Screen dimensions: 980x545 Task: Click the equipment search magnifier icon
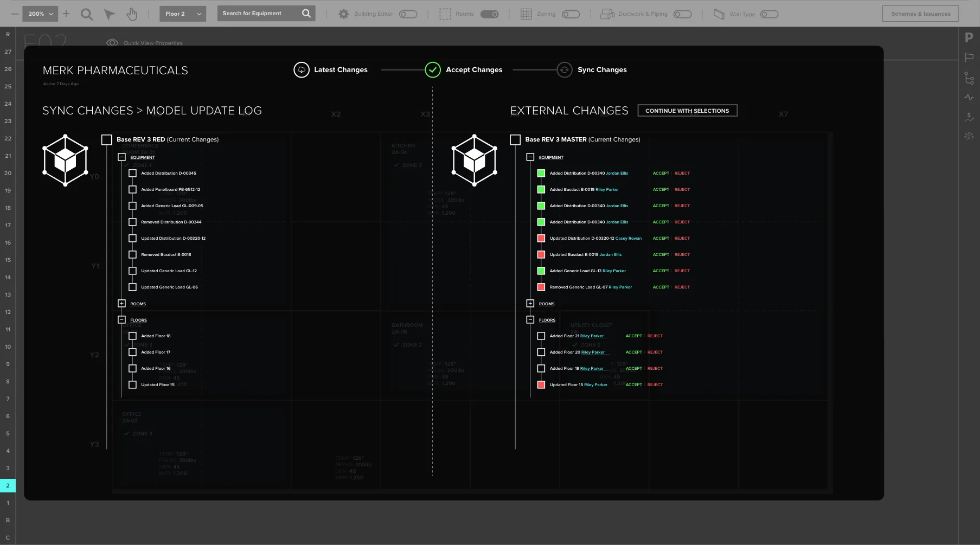tap(306, 14)
